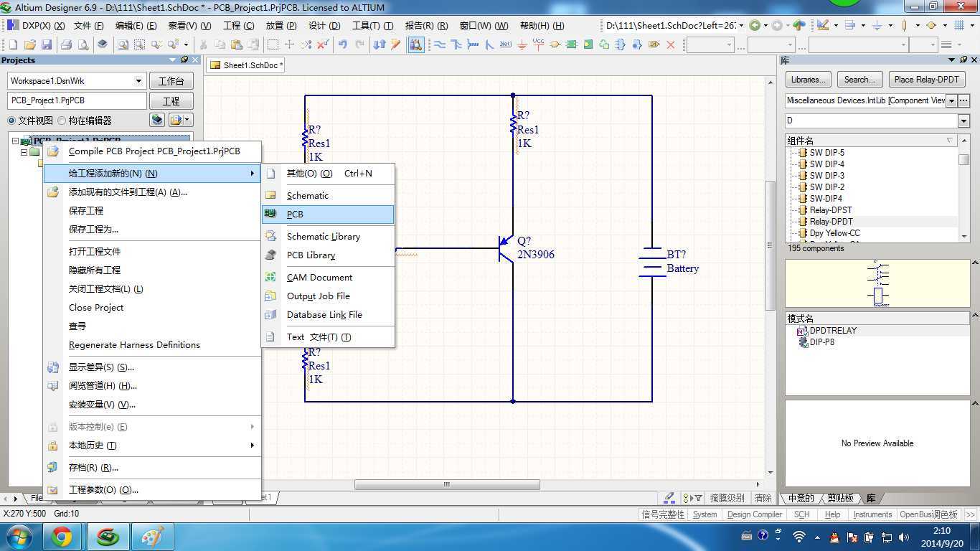
Task: Select the 构在编辑器 radio button
Action: click(x=62, y=121)
